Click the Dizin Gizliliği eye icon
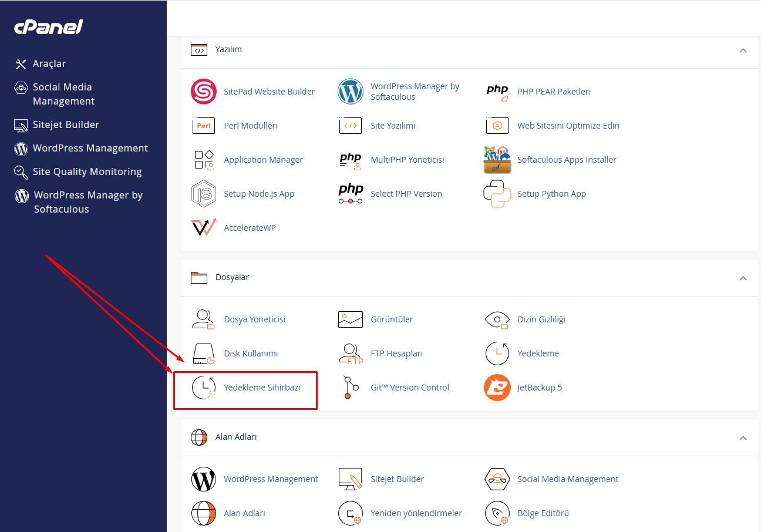The image size is (761, 532). click(x=497, y=319)
